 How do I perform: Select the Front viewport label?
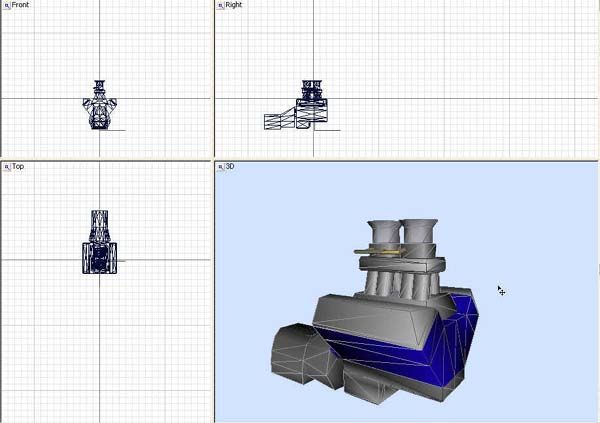(20, 5)
